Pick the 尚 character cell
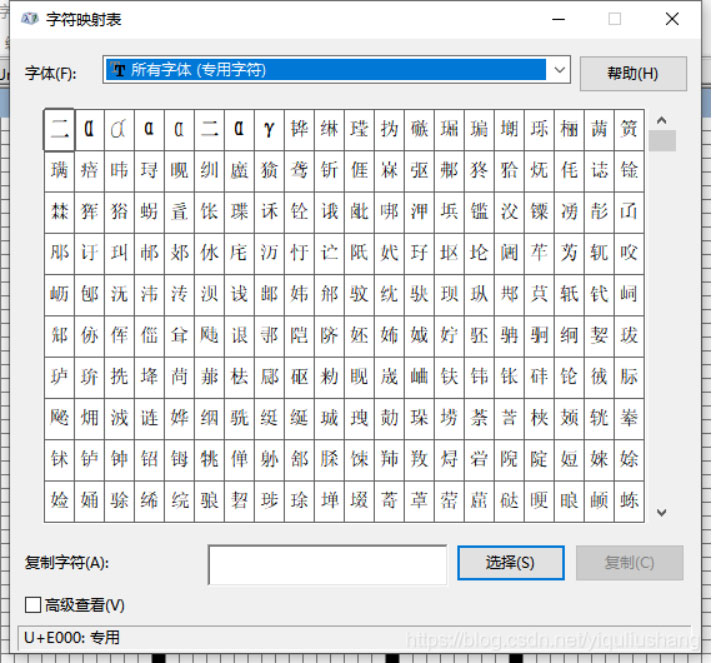Screen dimensions: 712x663 (180, 376)
